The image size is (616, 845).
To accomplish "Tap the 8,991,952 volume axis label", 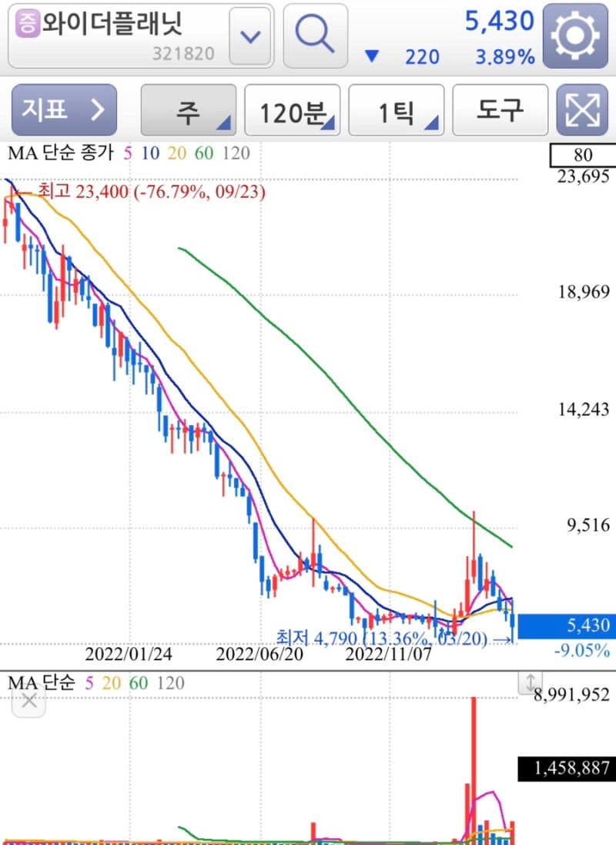I will point(572,696).
